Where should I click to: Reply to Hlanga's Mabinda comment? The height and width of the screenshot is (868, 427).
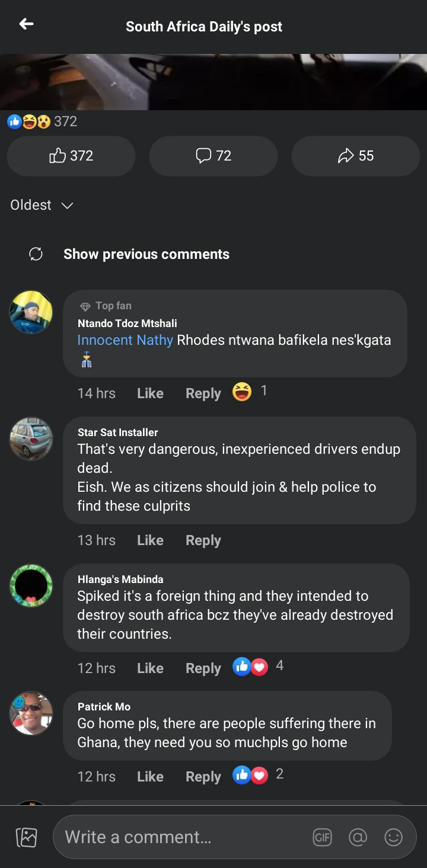(203, 668)
